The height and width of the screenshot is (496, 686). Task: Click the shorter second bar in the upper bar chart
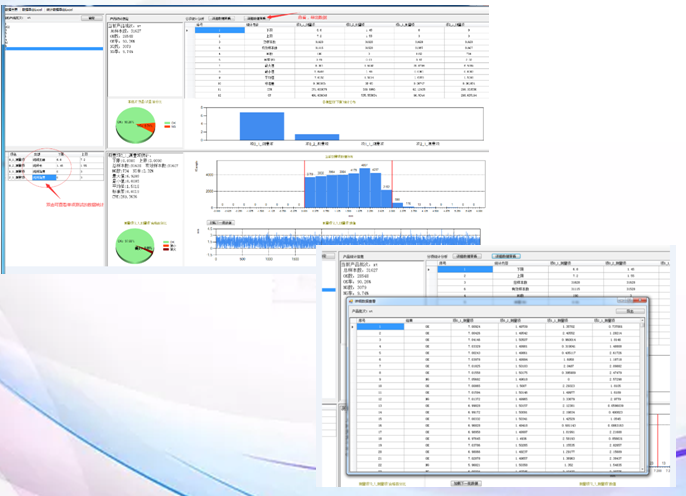click(x=316, y=137)
